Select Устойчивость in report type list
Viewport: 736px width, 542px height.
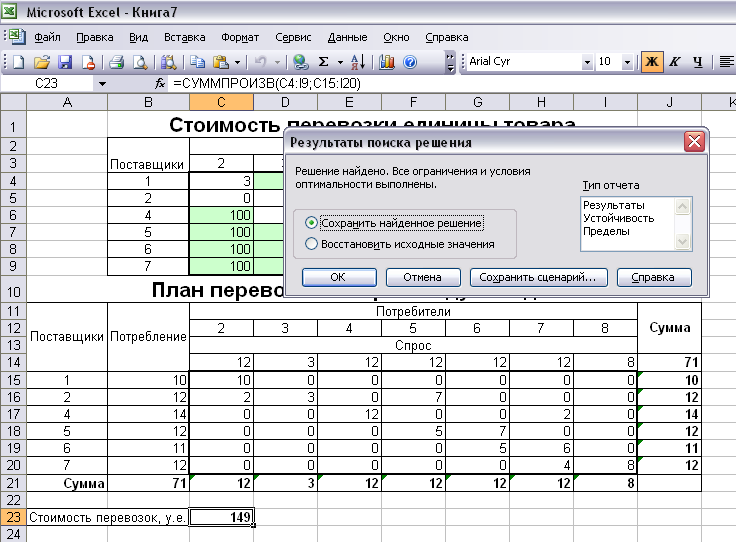(618, 218)
